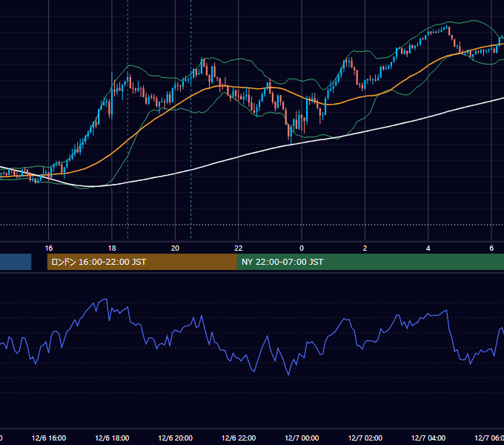
Task: Click the 2 hour label on price chart axis
Action: (365, 248)
